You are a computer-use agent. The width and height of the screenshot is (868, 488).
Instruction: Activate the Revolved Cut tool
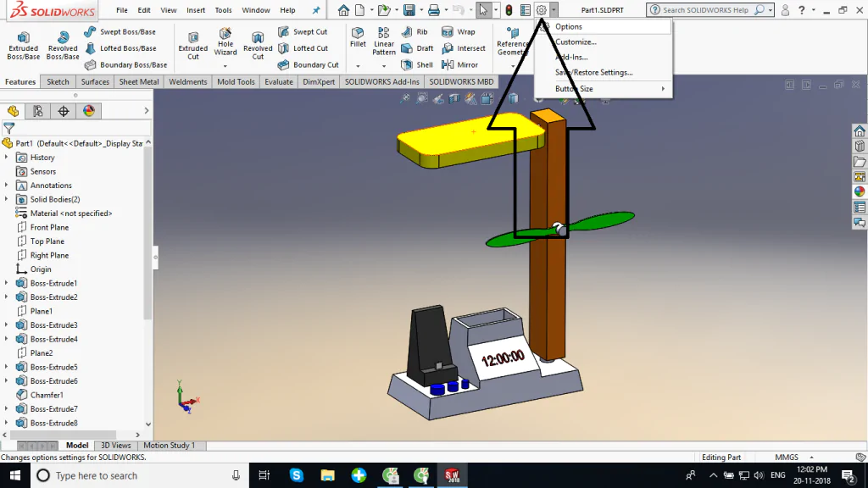click(258, 45)
